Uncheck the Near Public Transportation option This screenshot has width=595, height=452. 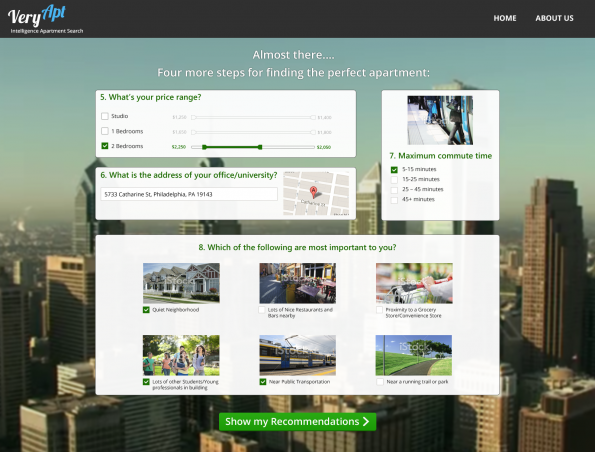[263, 382]
